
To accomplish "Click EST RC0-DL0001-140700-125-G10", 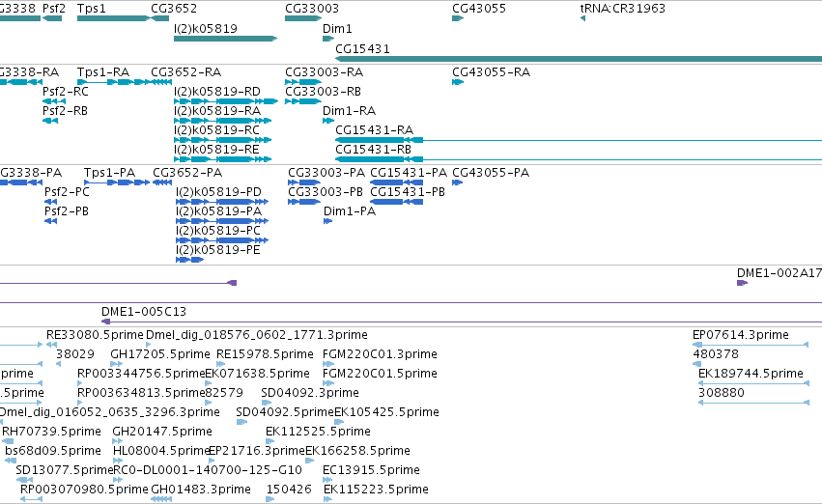I will (118, 481).
